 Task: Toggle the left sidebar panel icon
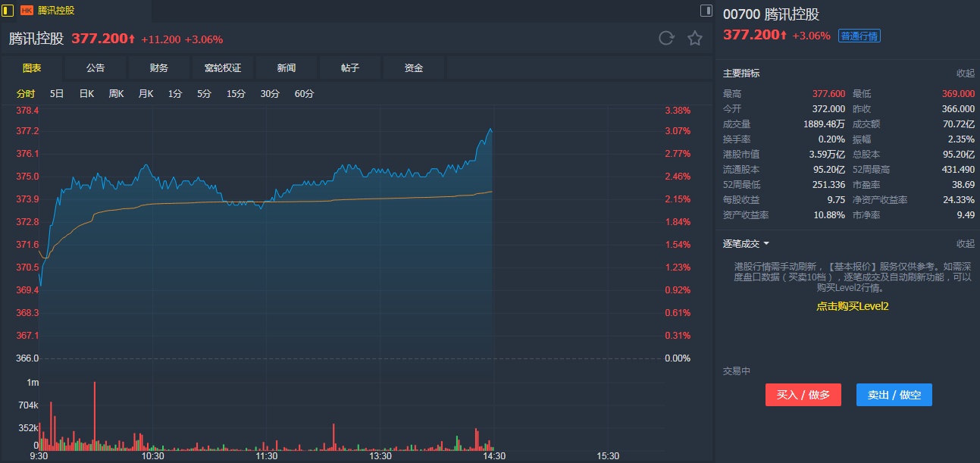[x=8, y=11]
